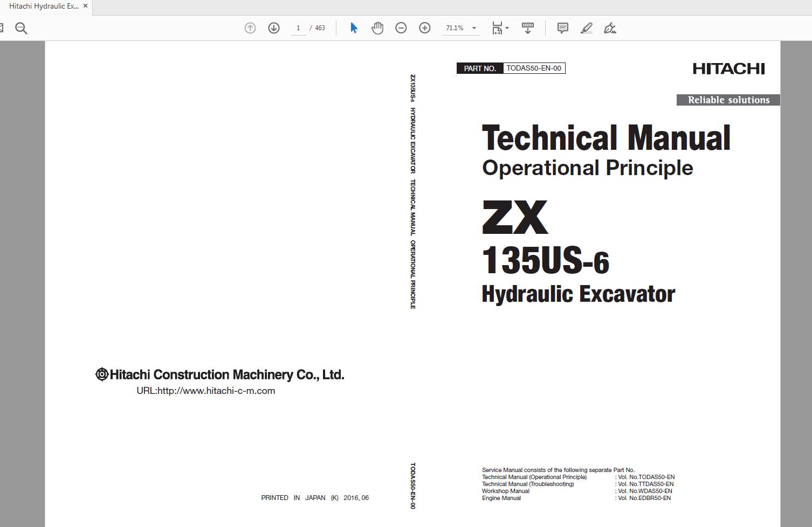Viewport: 812px width, 527px height.
Task: Click the HITACHI logo on the cover
Action: coord(728,68)
